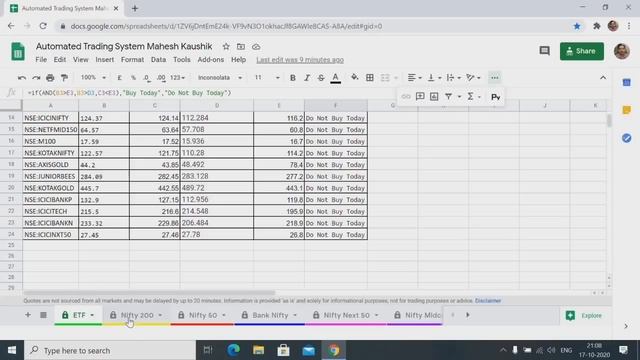Image resolution: width=640 pixels, height=360 pixels.
Task: Open the last edit history link
Action: click(x=300, y=60)
